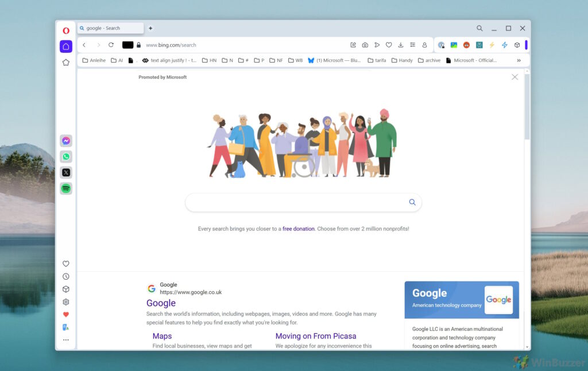Open X (Twitter) in the sidebar
This screenshot has width=588, height=371.
click(x=66, y=172)
